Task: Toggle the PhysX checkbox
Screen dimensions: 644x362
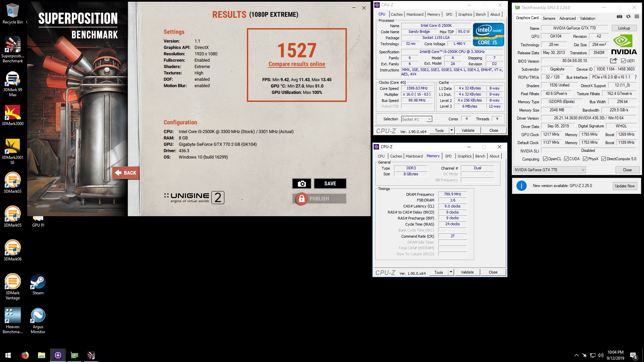Action: [x=585, y=159]
